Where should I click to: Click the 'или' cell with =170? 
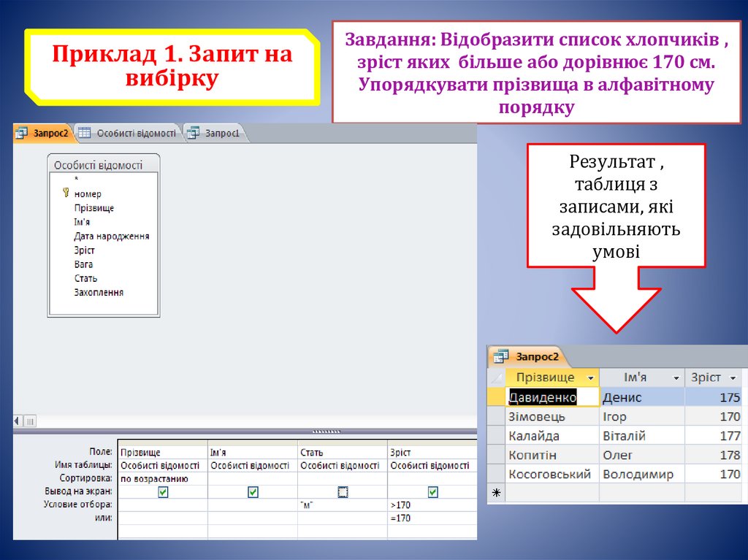click(x=432, y=518)
